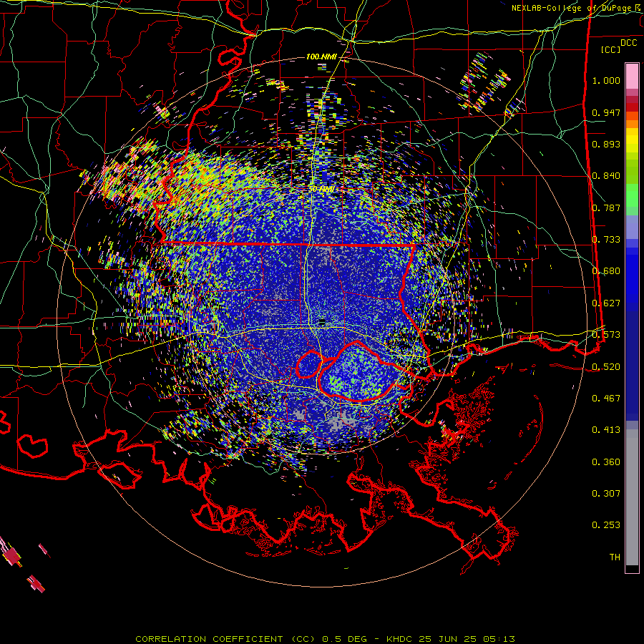Click the 0.787 scale value
Screen dimensions: 644x644
pyautogui.click(x=606, y=208)
